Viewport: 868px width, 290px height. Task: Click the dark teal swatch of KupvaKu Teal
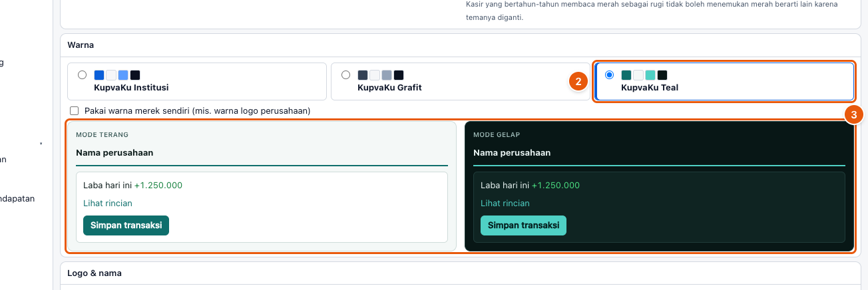626,75
